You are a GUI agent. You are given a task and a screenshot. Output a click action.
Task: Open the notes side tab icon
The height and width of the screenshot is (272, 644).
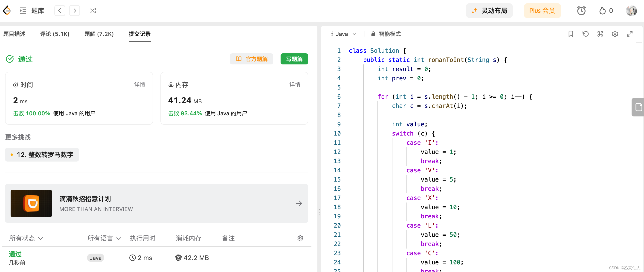pyautogui.click(x=638, y=107)
